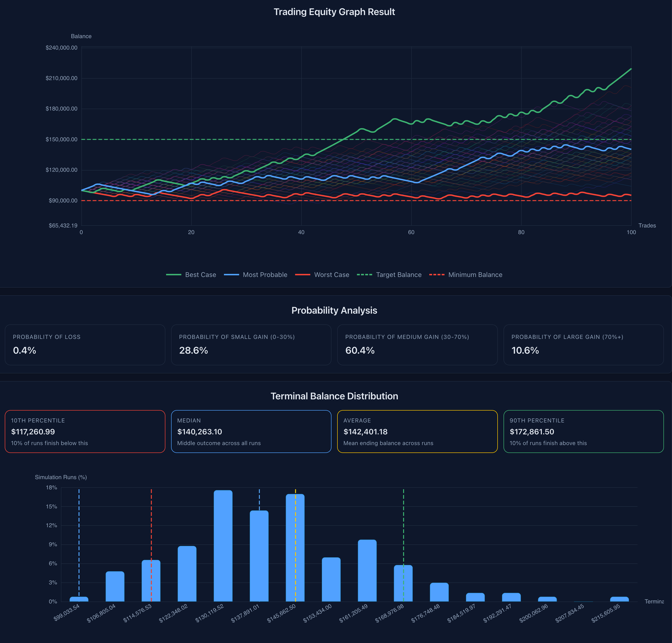Toggle the Most Probable legend entry

(256, 275)
